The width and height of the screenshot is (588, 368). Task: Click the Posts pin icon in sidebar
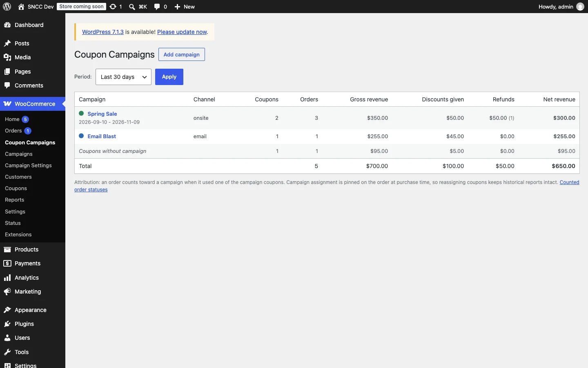(x=7, y=43)
